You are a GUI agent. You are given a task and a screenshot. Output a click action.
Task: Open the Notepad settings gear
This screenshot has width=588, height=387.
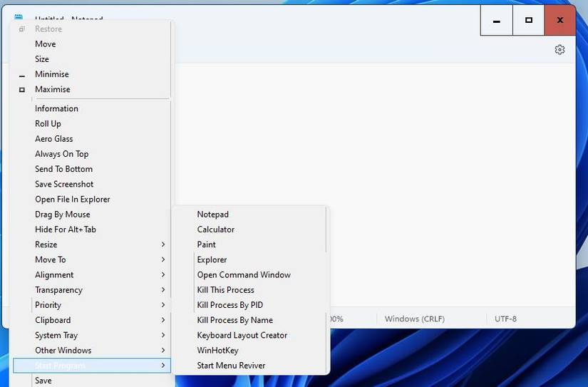559,49
